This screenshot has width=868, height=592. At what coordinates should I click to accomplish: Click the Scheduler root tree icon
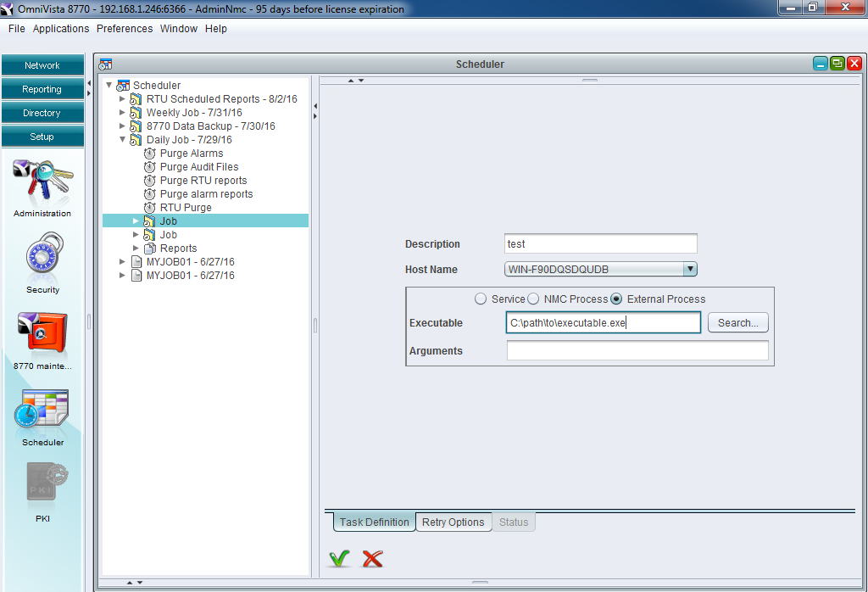[123, 86]
